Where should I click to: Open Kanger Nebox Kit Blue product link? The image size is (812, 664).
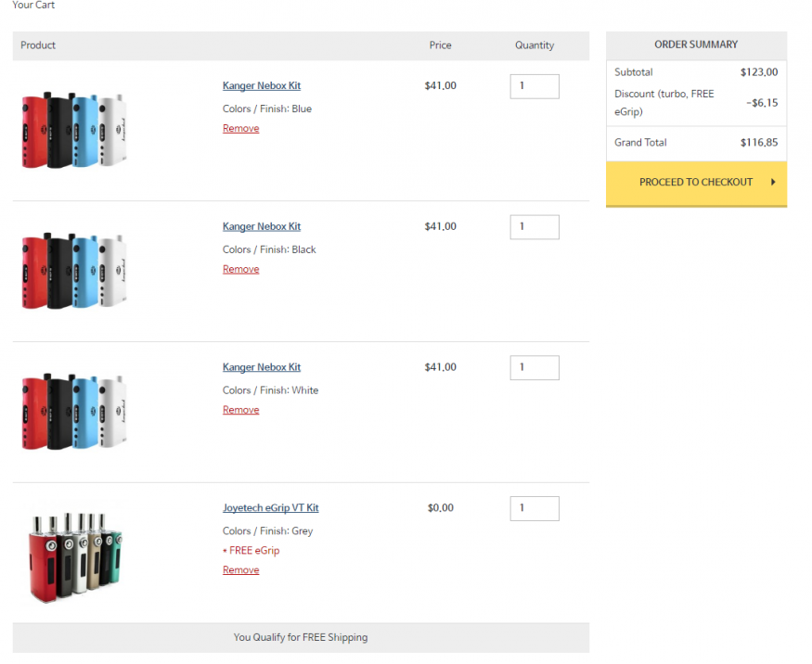pyautogui.click(x=262, y=86)
